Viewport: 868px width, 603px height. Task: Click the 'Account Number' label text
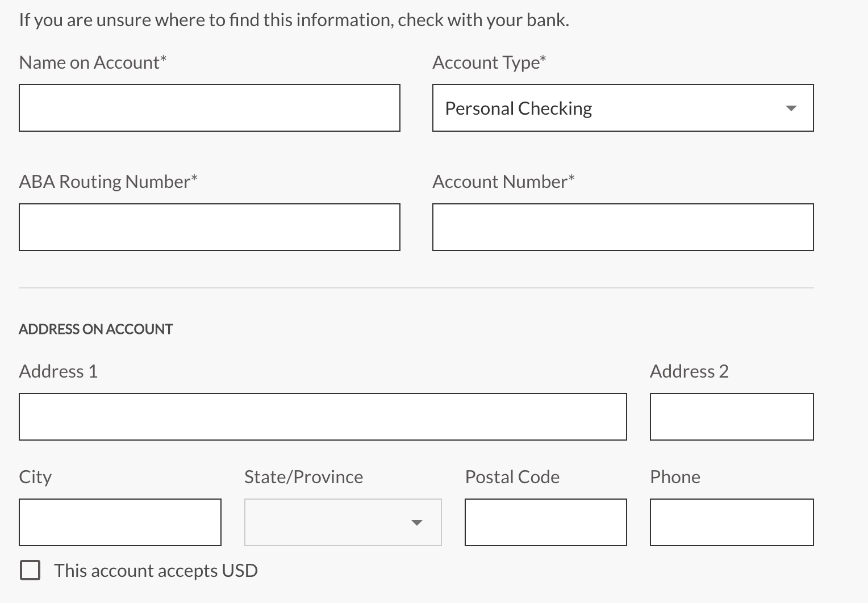[503, 182]
